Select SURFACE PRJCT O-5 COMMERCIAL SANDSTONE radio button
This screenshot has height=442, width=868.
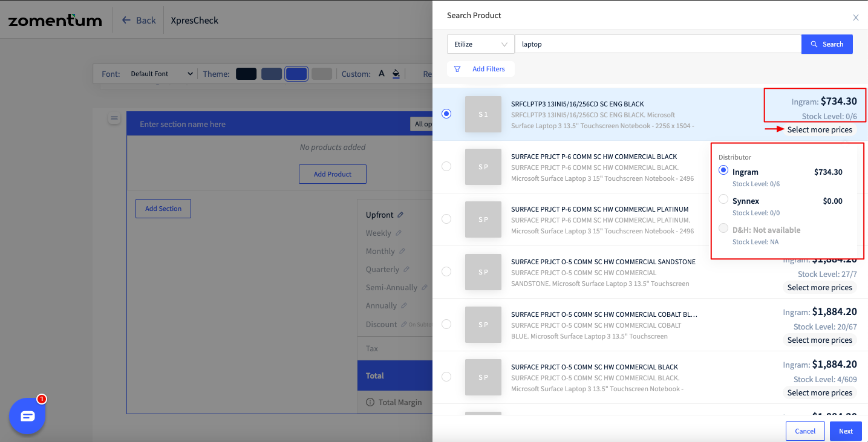[446, 271]
